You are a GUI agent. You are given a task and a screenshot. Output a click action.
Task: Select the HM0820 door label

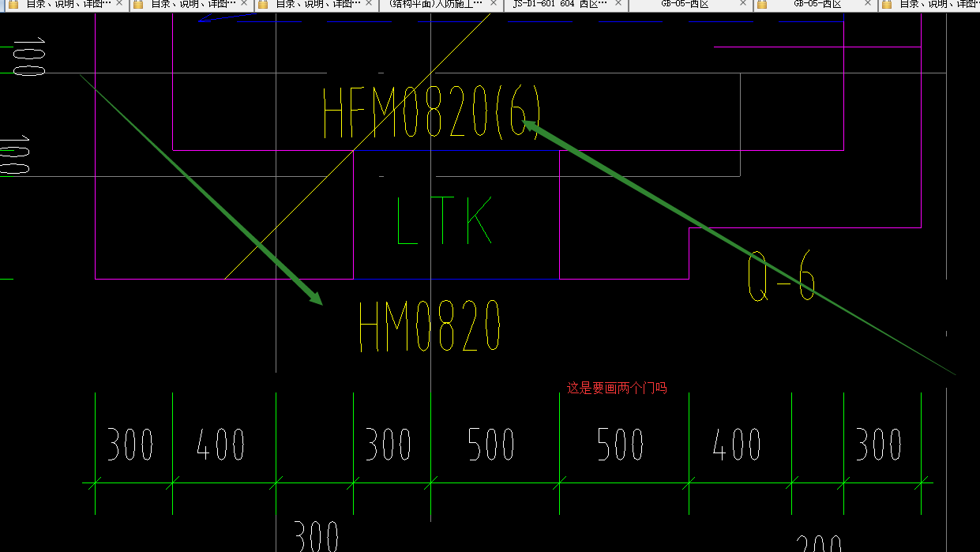coord(430,326)
